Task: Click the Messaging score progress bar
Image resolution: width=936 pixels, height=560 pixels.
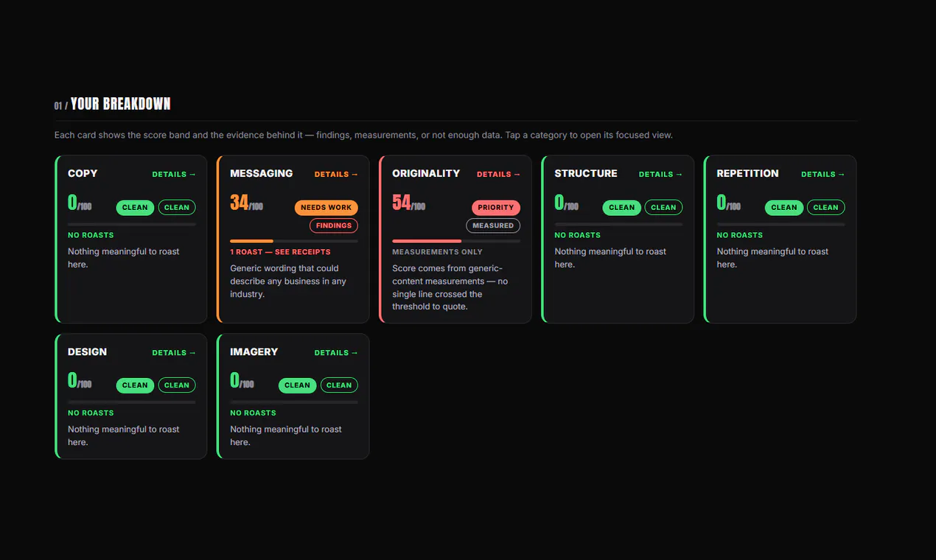Action: (x=294, y=241)
